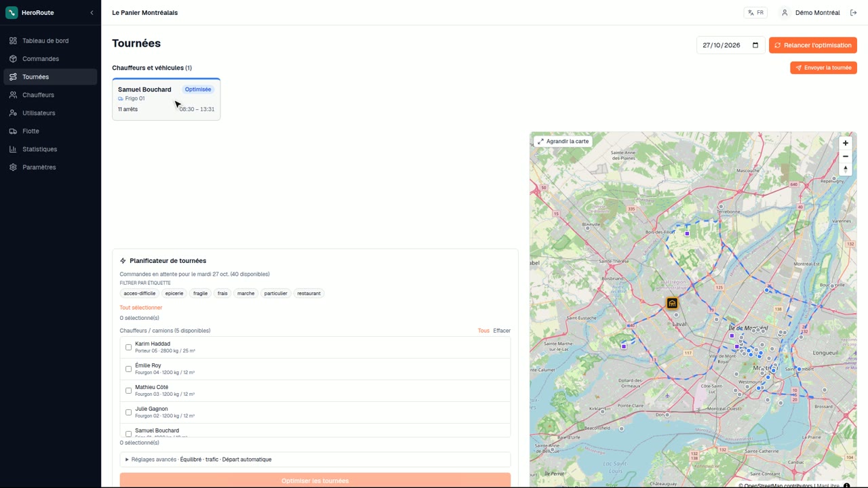Zoom in on the map
Viewport: 868px width, 488px height.
tap(845, 143)
